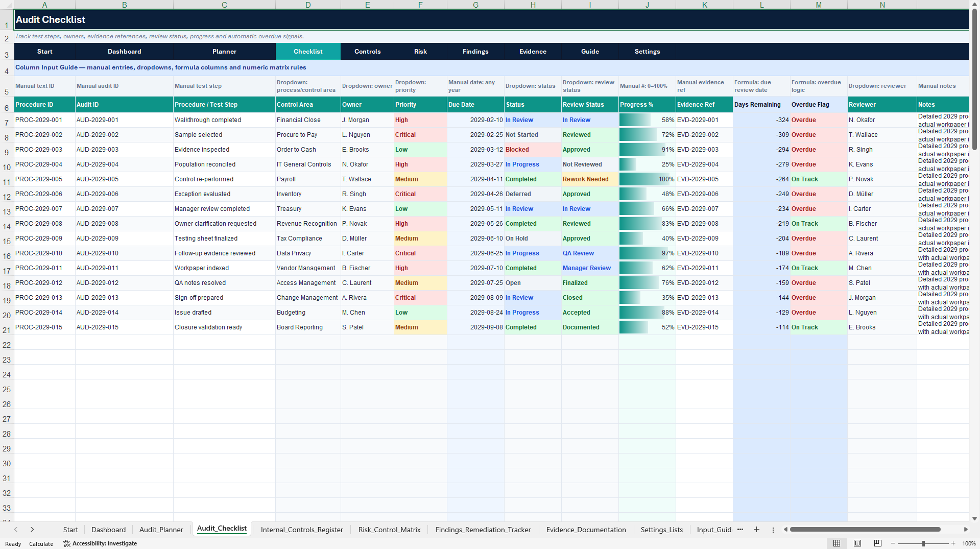Switch to Internal_Controls_Register sheet tab
The height and width of the screenshot is (549, 980).
(x=302, y=530)
